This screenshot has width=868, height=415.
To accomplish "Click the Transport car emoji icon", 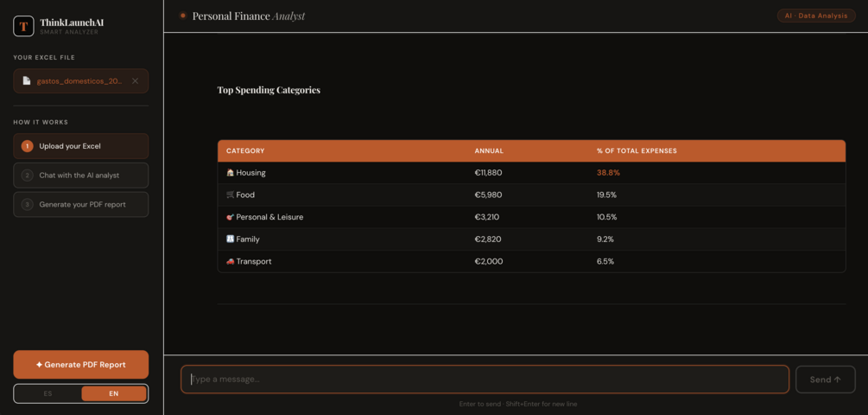I will tap(231, 261).
